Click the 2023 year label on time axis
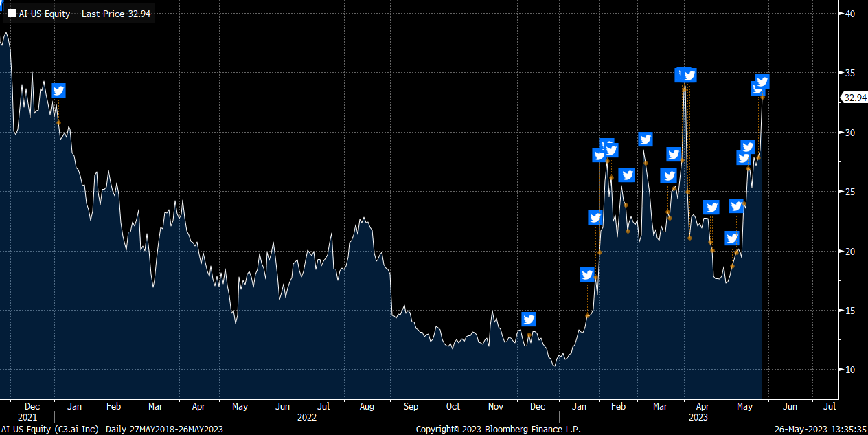Image resolution: width=868 pixels, height=435 pixels. pyautogui.click(x=698, y=417)
